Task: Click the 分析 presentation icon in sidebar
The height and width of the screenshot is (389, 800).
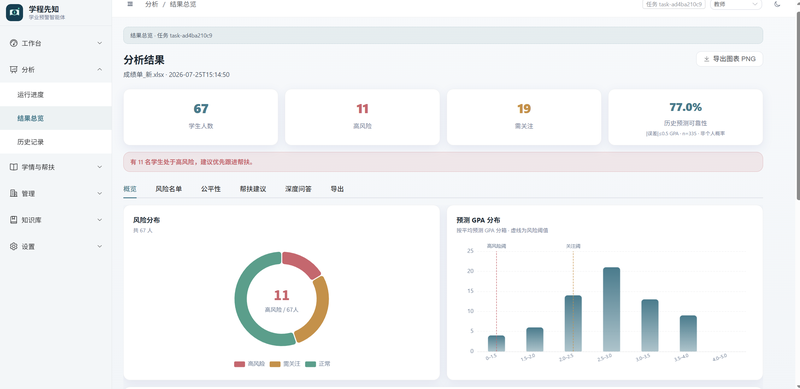Action: click(14, 70)
